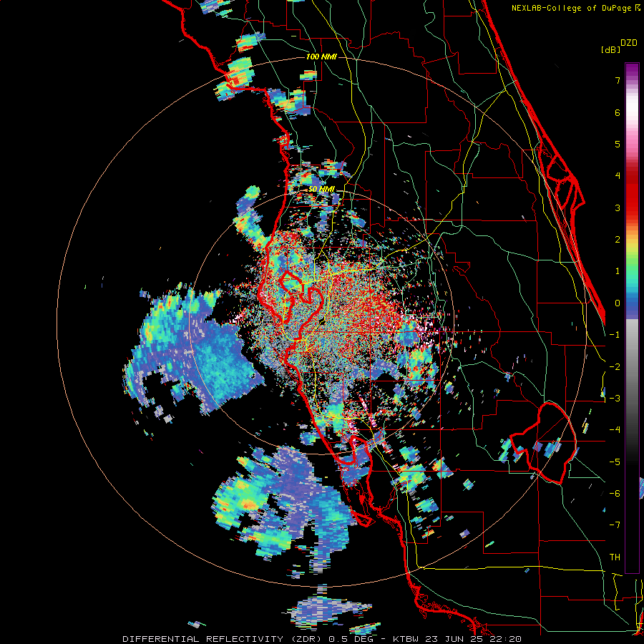Click the DZD legend heading
Image resolution: width=644 pixels, height=644 pixels.
point(628,43)
